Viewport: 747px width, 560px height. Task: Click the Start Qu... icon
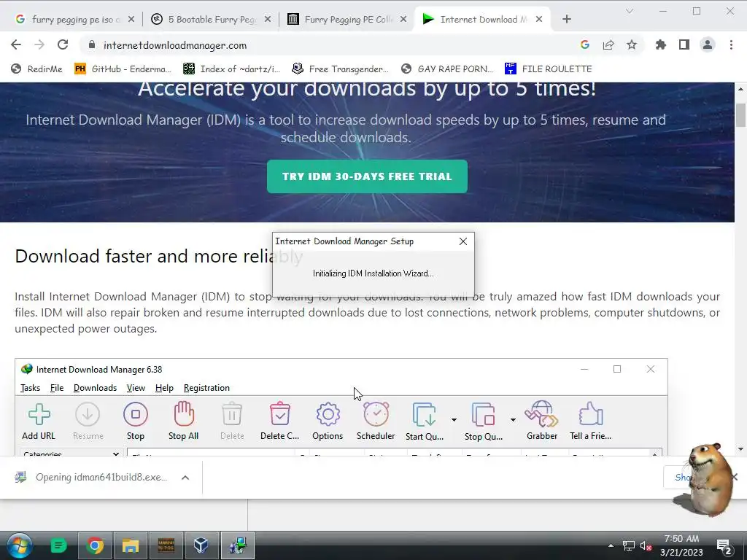click(x=424, y=415)
